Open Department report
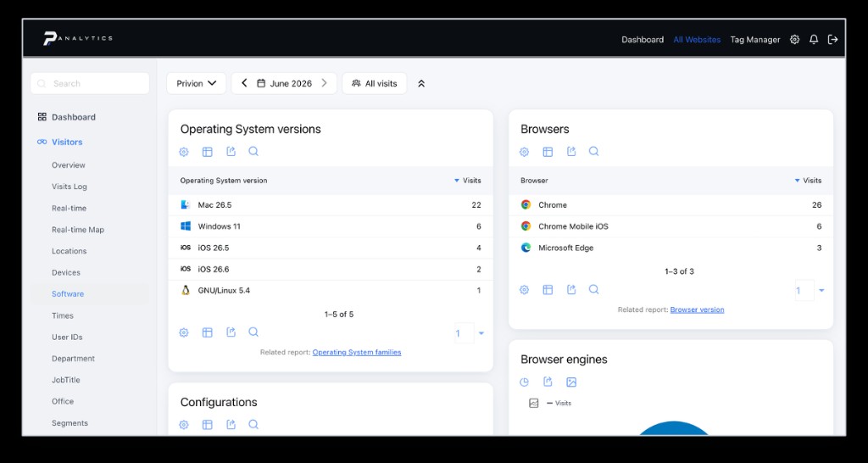The height and width of the screenshot is (463, 868). tap(73, 359)
